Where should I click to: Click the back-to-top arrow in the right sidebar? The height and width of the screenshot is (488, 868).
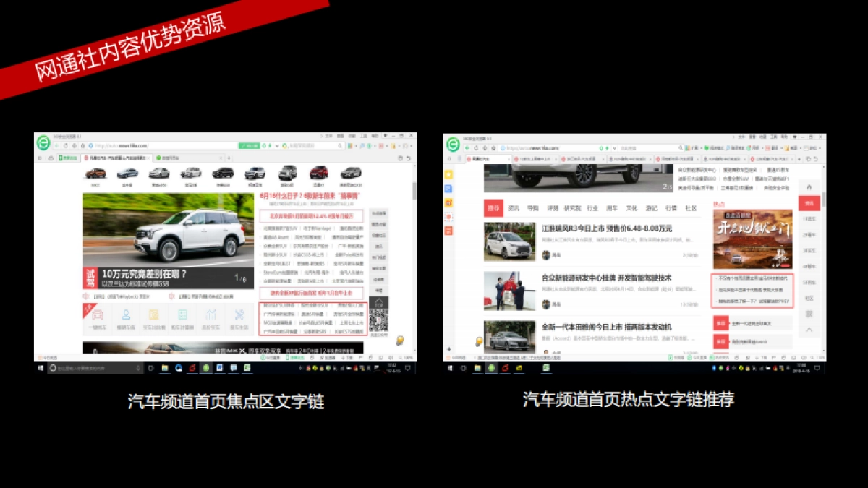coord(809,331)
